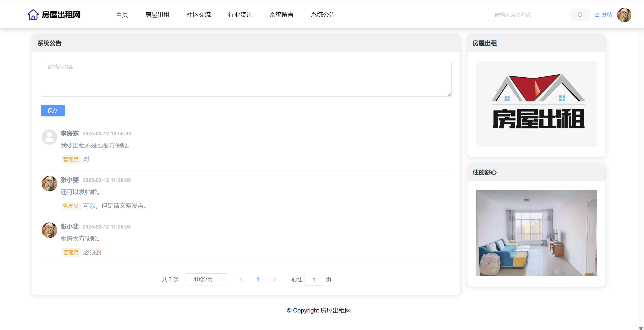Click the blue 保存 button
Image resolution: width=644 pixels, height=330 pixels.
[x=53, y=110]
